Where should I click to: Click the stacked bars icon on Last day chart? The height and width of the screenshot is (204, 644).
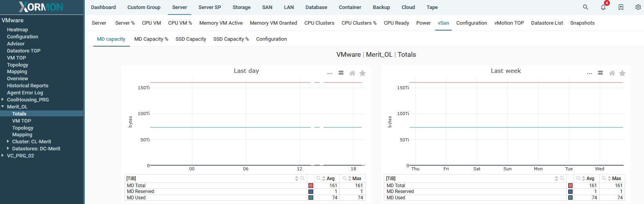[x=341, y=73]
